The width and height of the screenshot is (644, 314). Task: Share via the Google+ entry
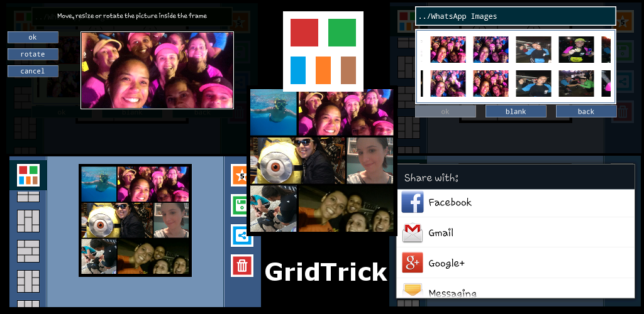tap(516, 263)
